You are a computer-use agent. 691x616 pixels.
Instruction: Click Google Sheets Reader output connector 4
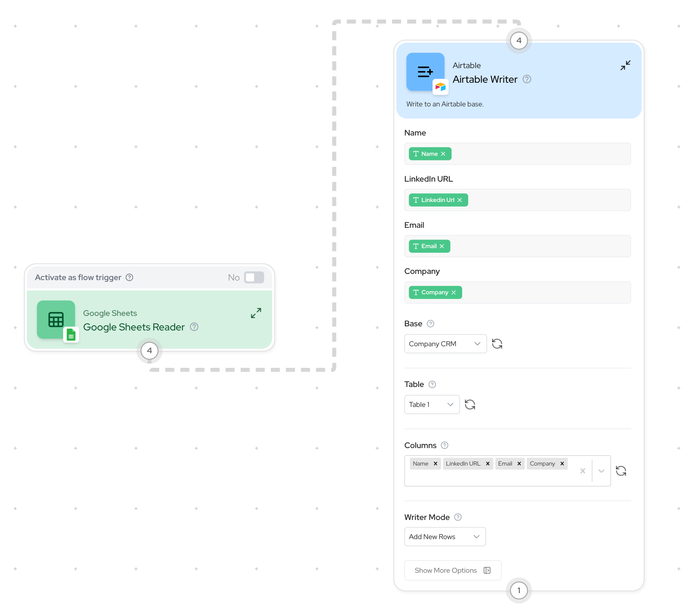tap(150, 350)
